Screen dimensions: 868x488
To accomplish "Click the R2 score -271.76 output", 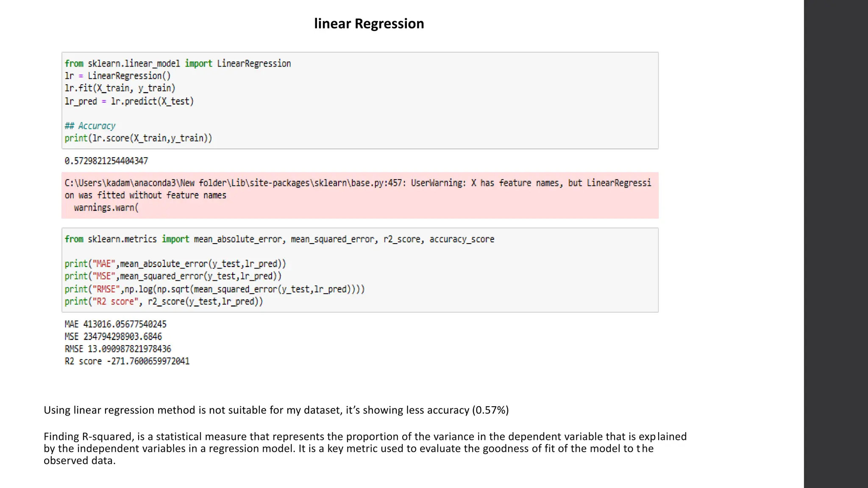I will (x=127, y=361).
